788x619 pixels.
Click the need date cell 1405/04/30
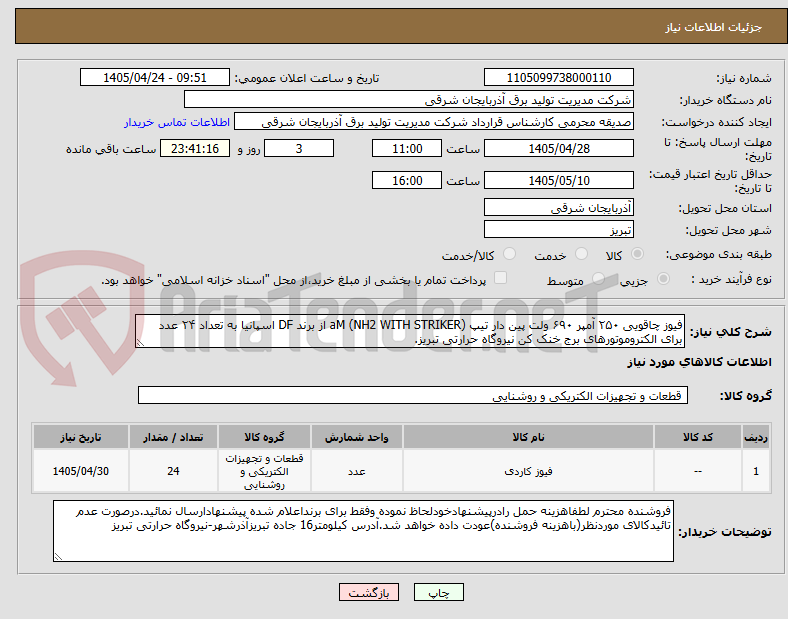81,471
